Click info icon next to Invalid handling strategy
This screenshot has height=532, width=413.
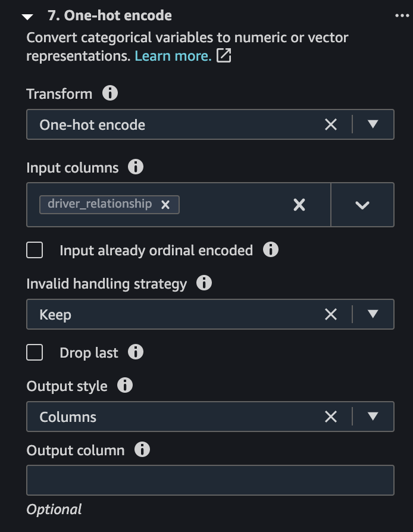pyautogui.click(x=204, y=283)
